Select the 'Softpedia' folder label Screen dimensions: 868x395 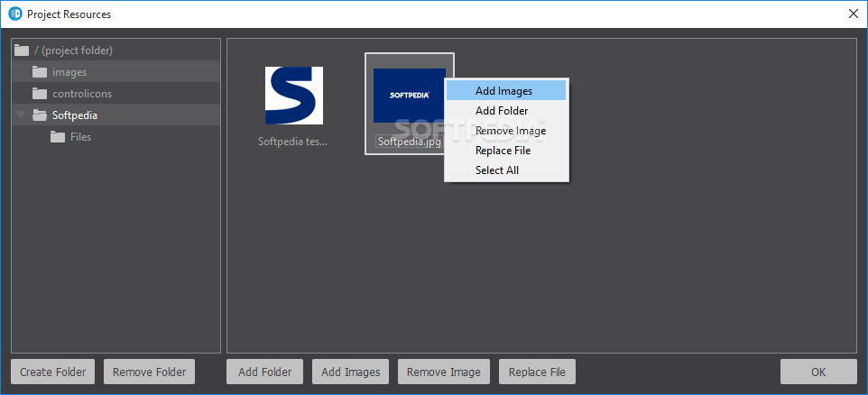pos(75,115)
